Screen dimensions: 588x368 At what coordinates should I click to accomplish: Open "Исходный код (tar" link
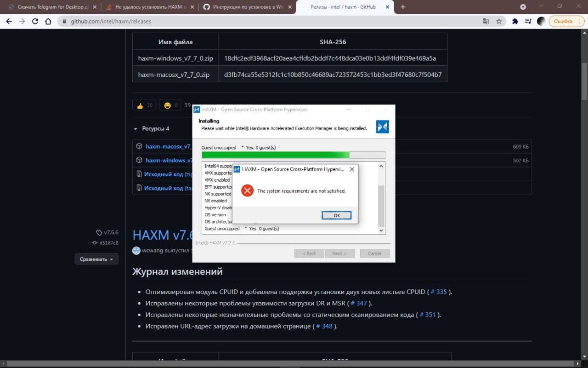[168, 188]
